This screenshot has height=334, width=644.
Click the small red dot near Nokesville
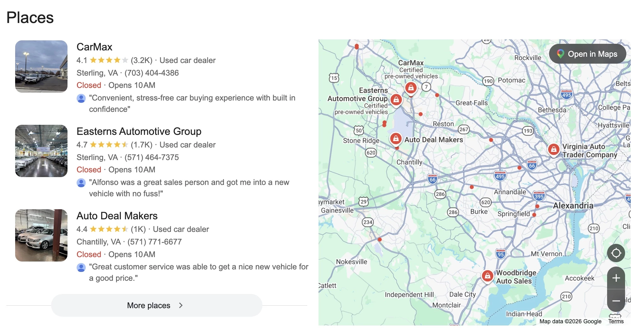click(x=379, y=239)
